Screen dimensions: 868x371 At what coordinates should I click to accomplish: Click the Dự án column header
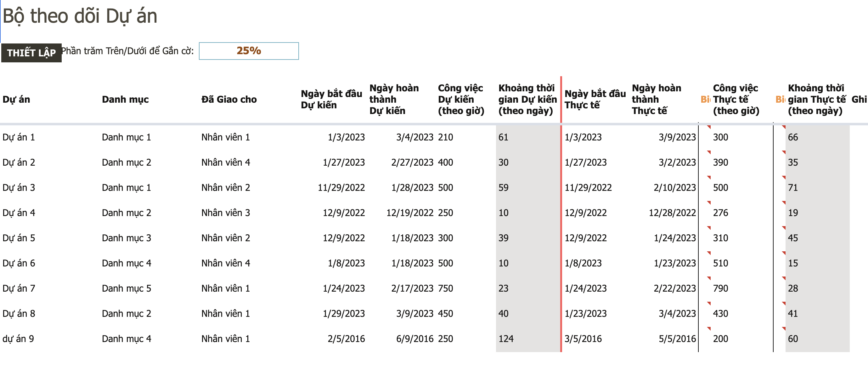(16, 100)
